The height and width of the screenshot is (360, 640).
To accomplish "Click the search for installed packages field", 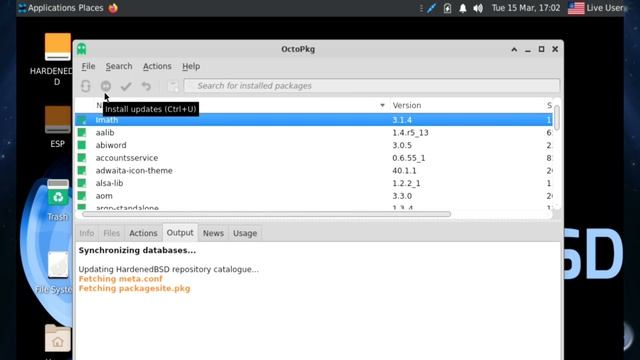I will [x=372, y=86].
